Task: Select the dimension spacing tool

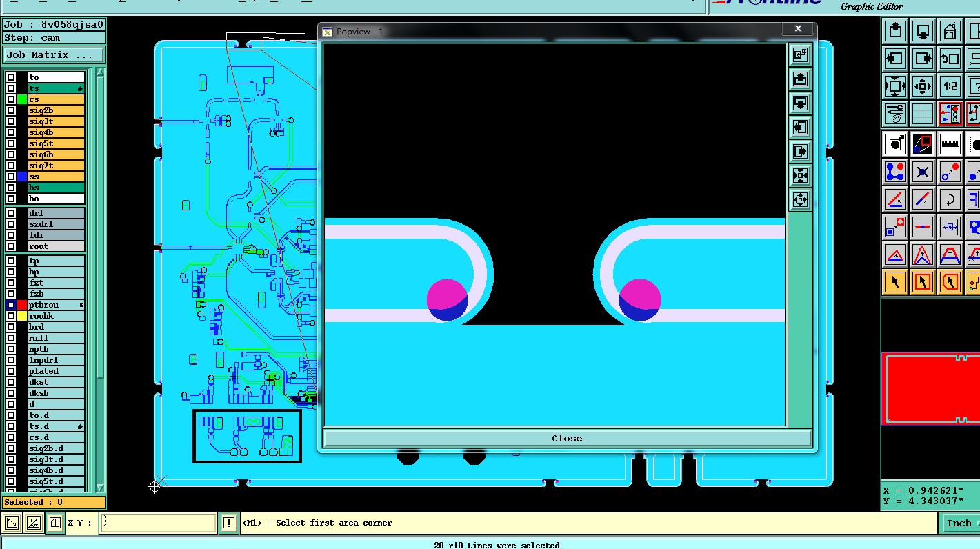Action: [950, 227]
